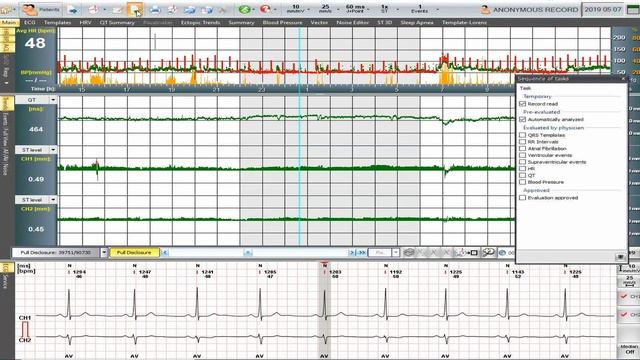Close the Sequence of tasks panel
The width and height of the screenshot is (640, 360).
623,78
